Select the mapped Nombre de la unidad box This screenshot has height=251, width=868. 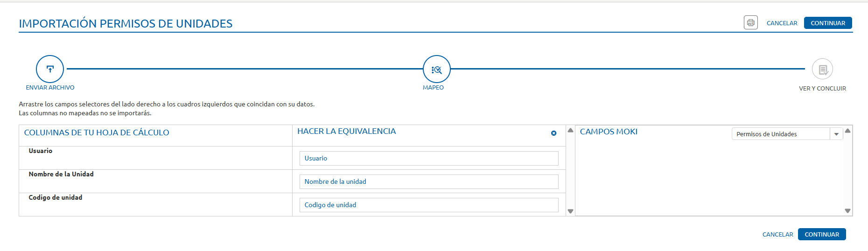tap(428, 182)
